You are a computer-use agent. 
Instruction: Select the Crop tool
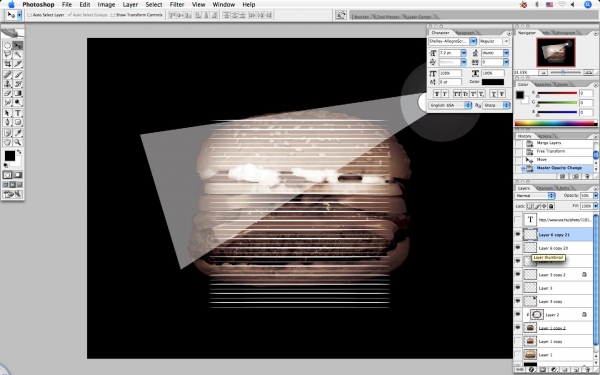tap(7, 64)
